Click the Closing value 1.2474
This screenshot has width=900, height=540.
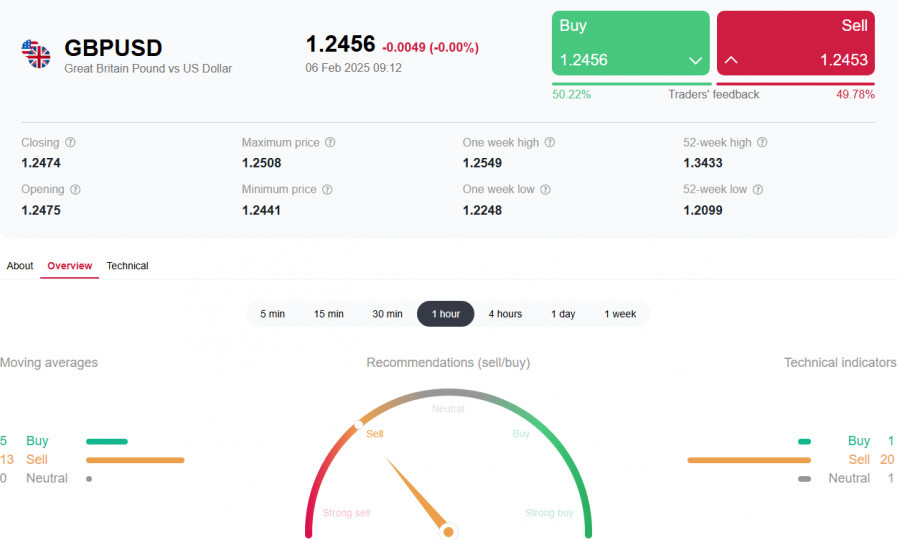click(41, 163)
